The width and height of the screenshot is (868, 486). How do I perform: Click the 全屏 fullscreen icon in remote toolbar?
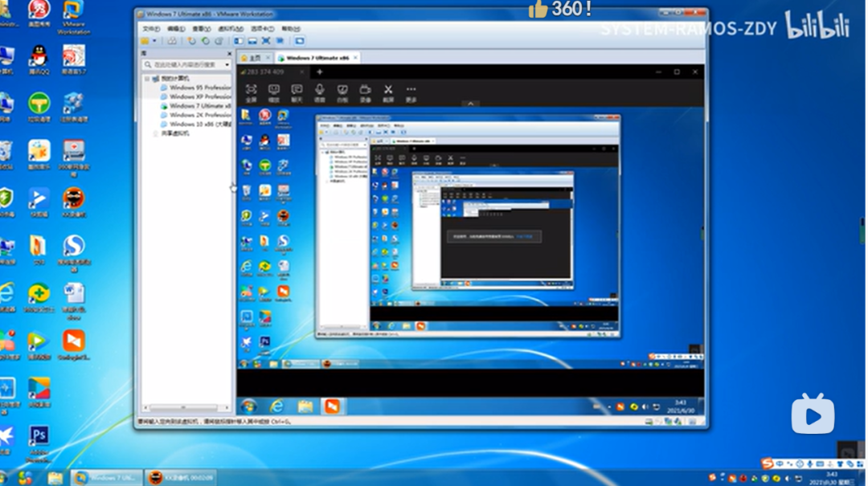click(x=251, y=93)
